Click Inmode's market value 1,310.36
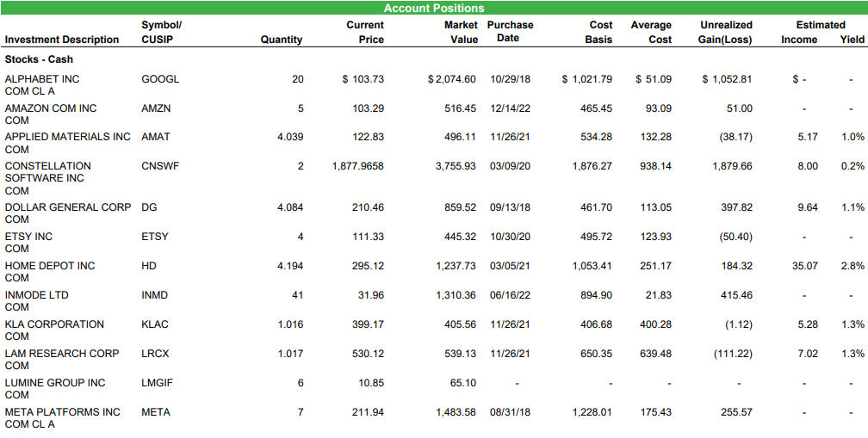Image resolution: width=868 pixels, height=438 pixels. point(456,295)
